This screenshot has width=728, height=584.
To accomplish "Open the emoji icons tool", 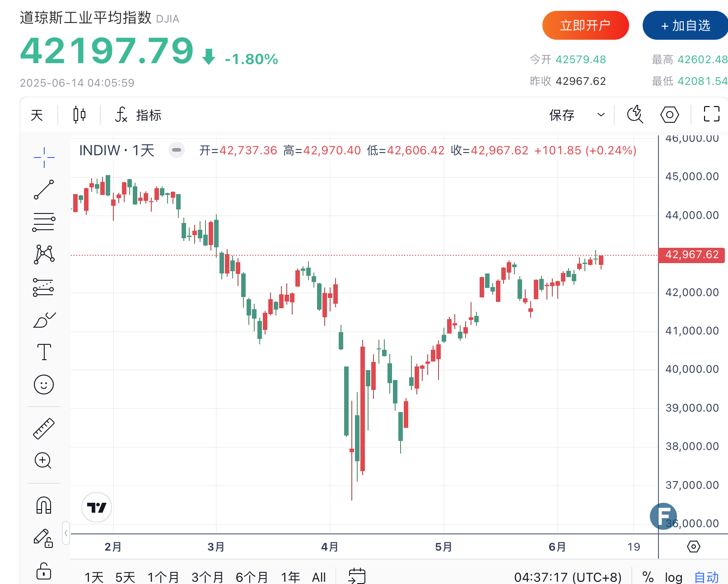I will [x=44, y=385].
